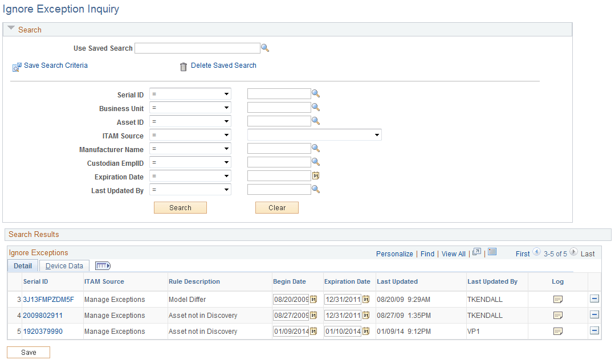This screenshot has height=364, width=615.
Task: Go to next results with forward arrow
Action: (574, 252)
